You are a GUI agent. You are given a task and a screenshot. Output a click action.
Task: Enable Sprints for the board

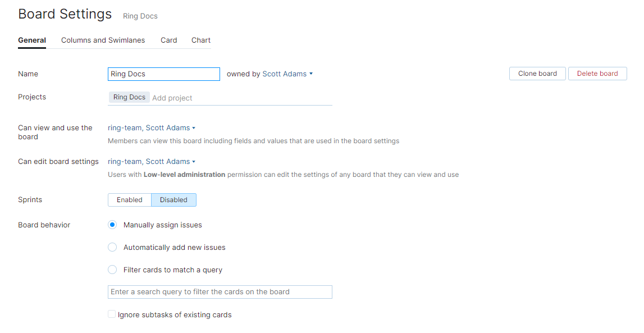tap(130, 199)
